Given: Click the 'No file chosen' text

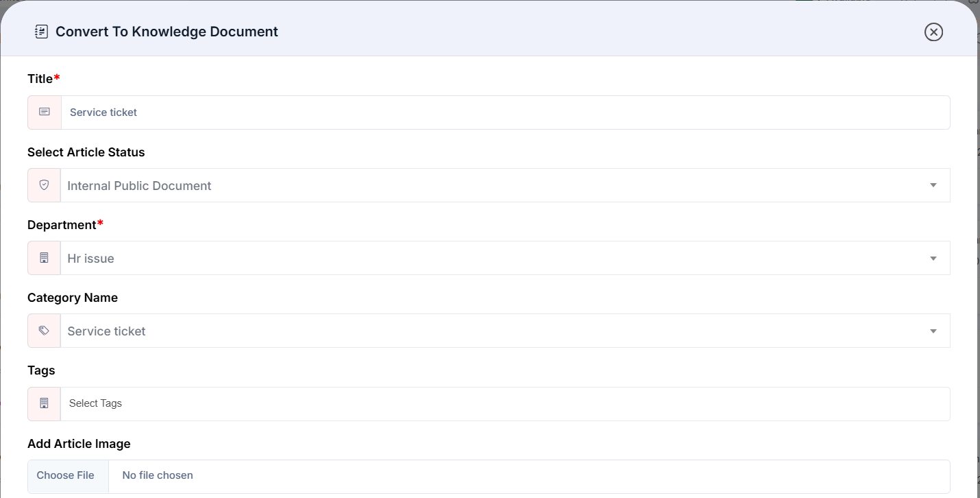Looking at the screenshot, I should point(158,475).
